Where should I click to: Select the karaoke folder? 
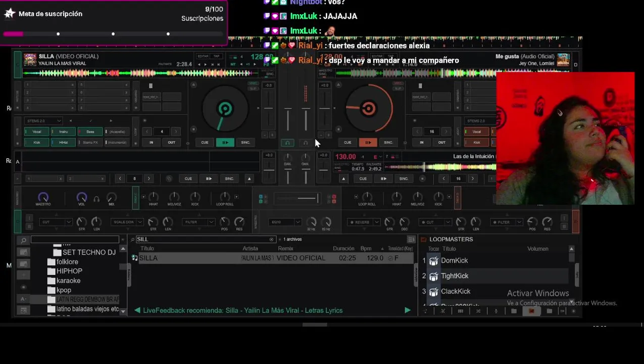(68, 281)
